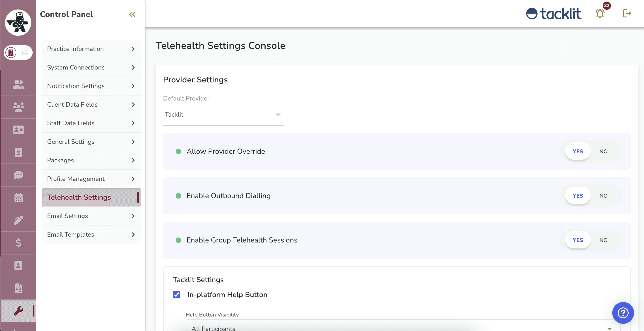644x331 pixels.
Task: Open the wrench control panel icon
Action: tap(19, 311)
